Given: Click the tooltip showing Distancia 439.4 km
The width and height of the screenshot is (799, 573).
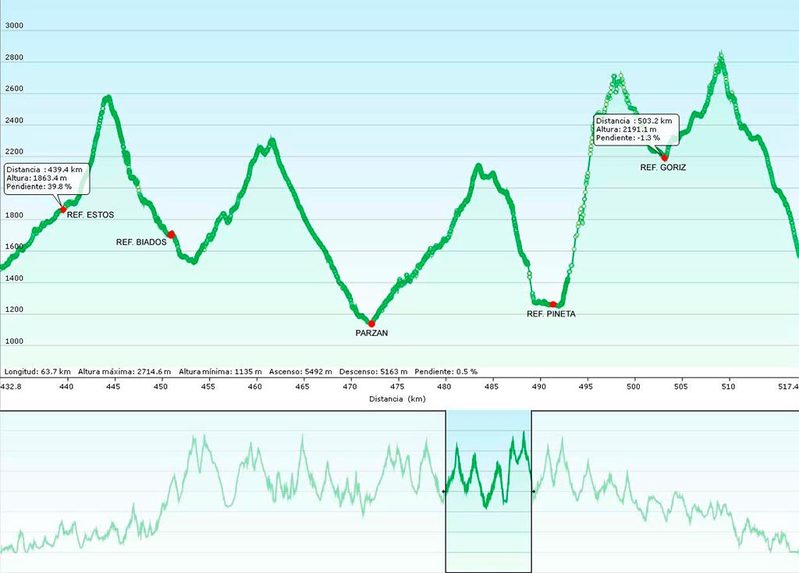Looking at the screenshot, I should pos(46,178).
